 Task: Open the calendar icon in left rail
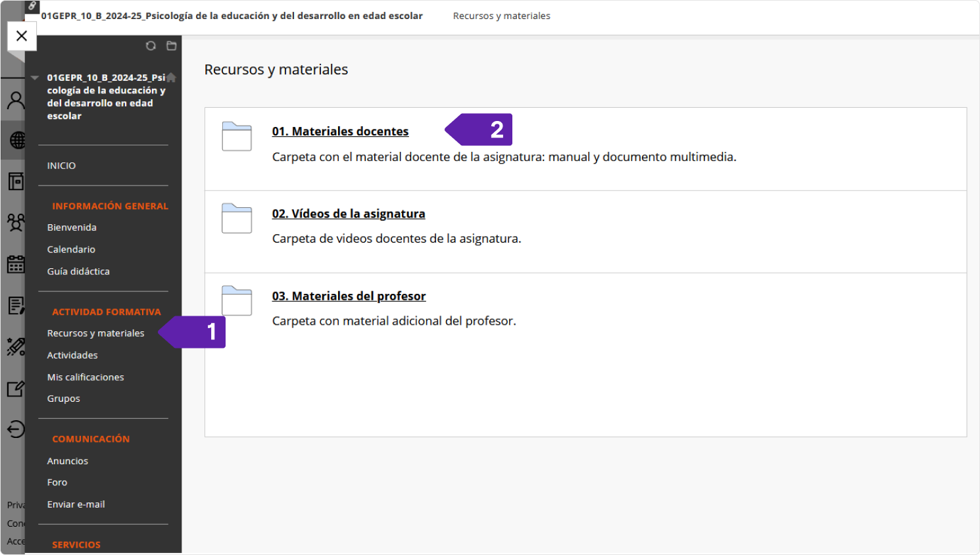[16, 264]
